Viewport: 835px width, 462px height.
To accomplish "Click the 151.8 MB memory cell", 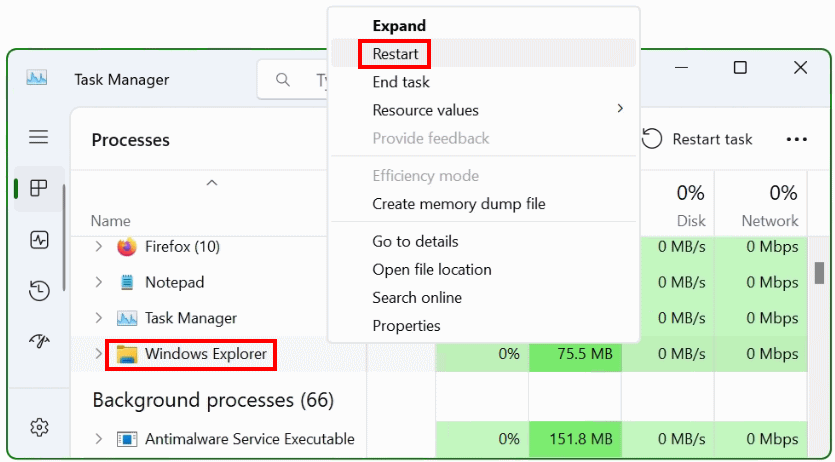I will [x=575, y=439].
